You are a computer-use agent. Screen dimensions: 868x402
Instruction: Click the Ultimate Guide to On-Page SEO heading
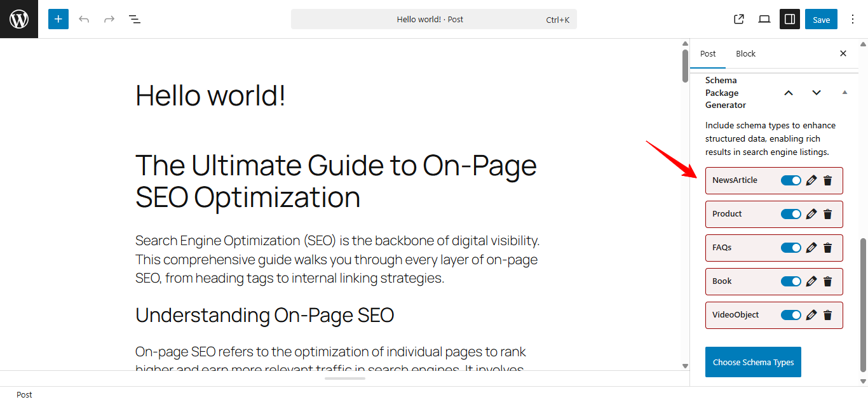tap(336, 181)
